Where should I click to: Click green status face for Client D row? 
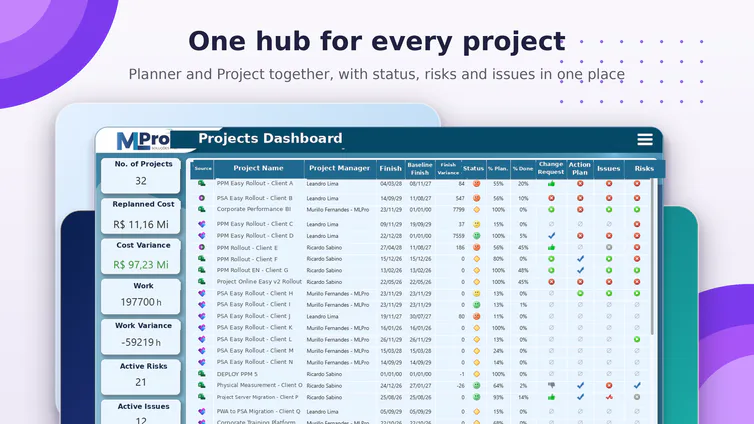pyautogui.click(x=477, y=236)
